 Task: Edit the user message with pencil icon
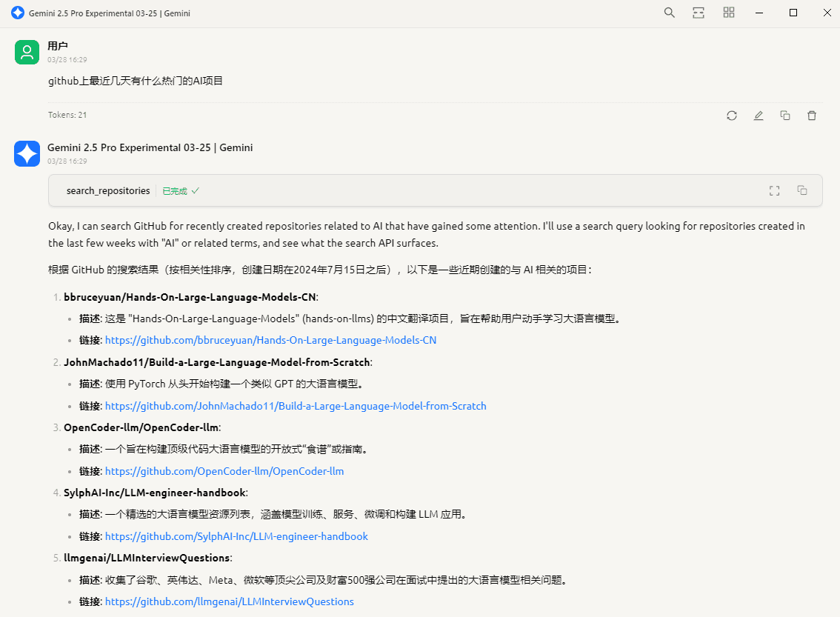[759, 116]
